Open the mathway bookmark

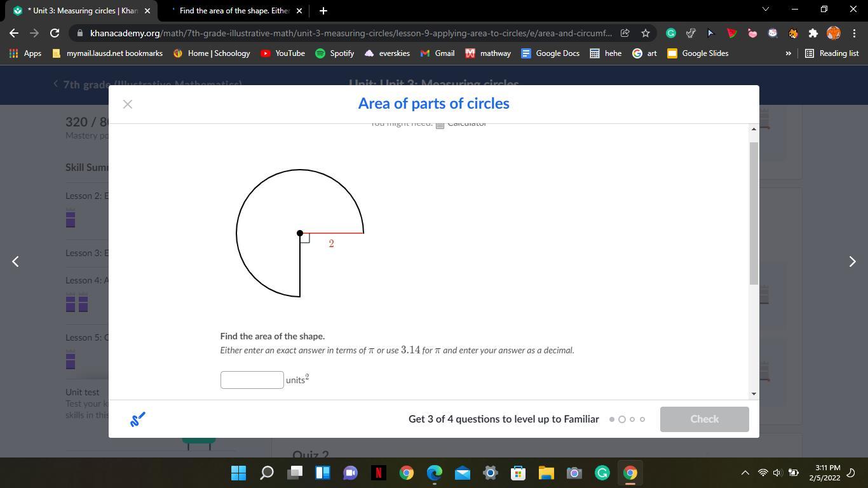click(488, 53)
